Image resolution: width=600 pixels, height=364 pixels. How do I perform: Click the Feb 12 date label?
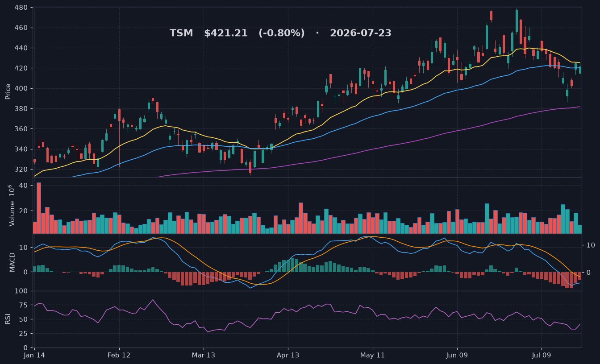[119, 356]
